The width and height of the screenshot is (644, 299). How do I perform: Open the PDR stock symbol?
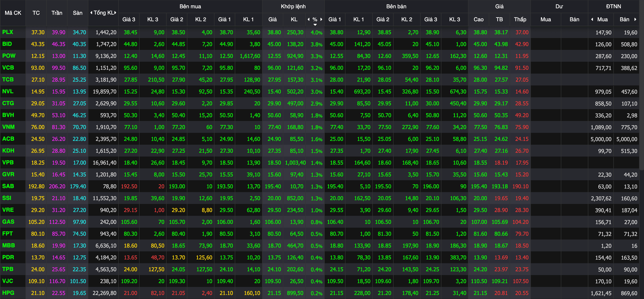coord(8,257)
